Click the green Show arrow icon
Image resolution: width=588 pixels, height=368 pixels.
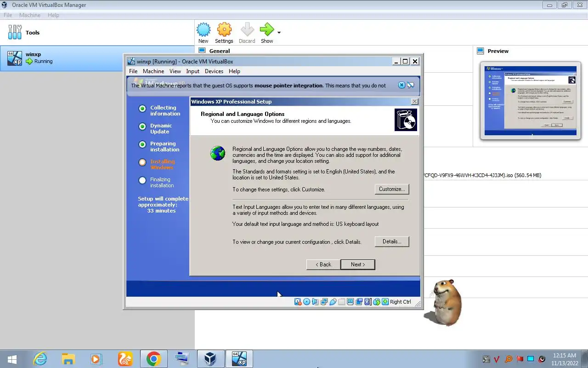pyautogui.click(x=266, y=30)
